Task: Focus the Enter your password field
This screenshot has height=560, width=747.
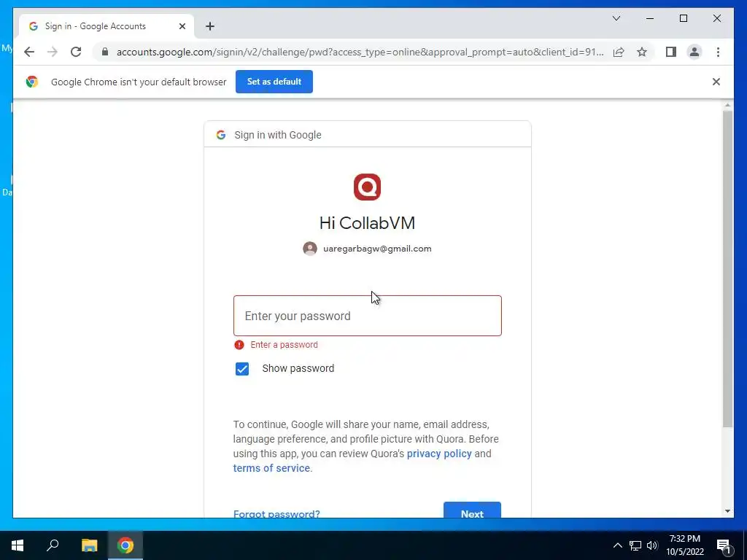Action: (368, 316)
